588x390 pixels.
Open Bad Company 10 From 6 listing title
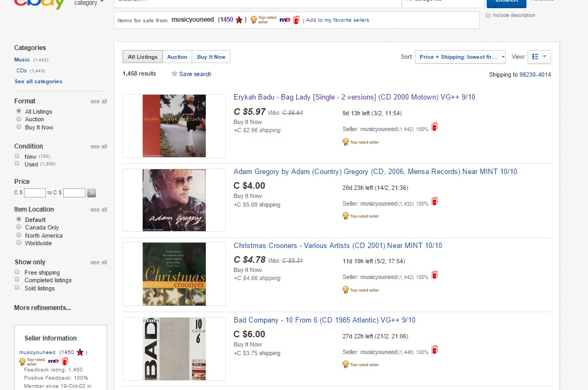pos(324,320)
